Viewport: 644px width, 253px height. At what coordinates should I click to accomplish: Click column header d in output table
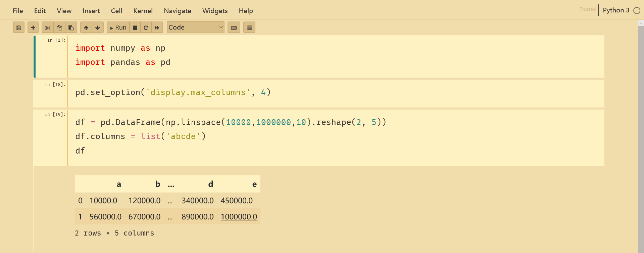tap(211, 184)
